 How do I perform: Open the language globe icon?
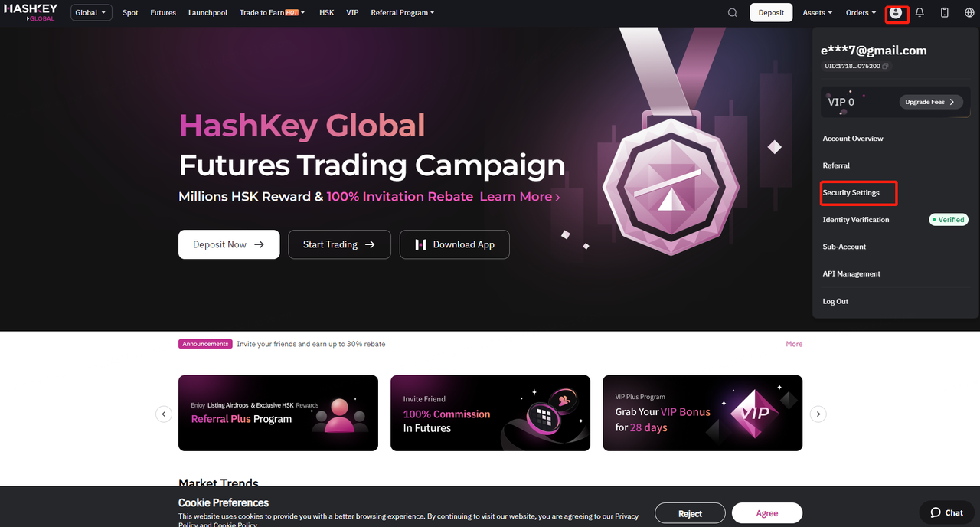[x=969, y=12]
